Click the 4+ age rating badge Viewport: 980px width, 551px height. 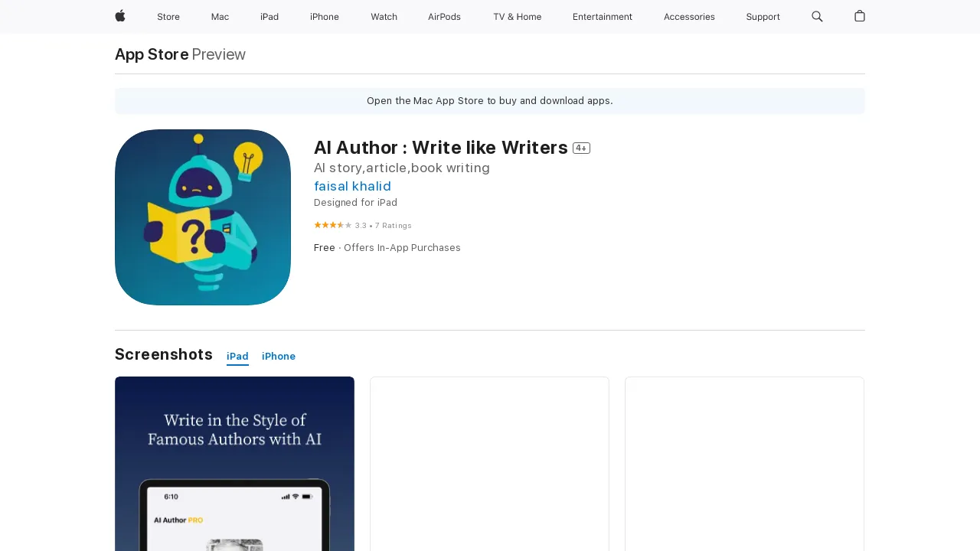click(x=581, y=148)
